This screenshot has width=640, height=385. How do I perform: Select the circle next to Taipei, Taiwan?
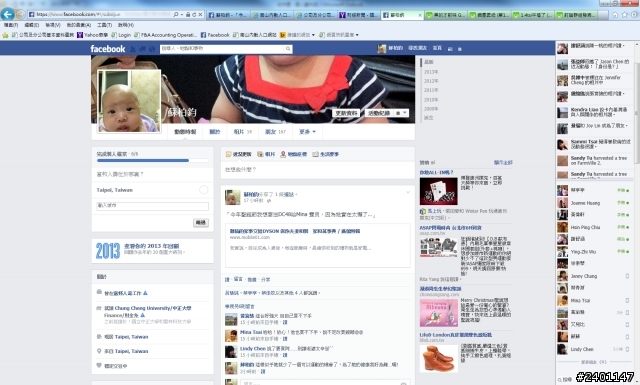click(x=203, y=190)
